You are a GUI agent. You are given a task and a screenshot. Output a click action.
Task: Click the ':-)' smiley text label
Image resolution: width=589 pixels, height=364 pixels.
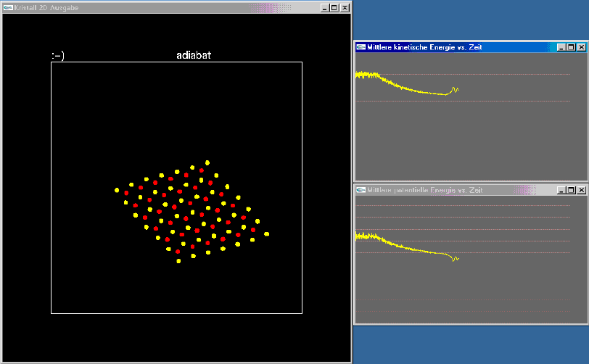click(x=58, y=56)
